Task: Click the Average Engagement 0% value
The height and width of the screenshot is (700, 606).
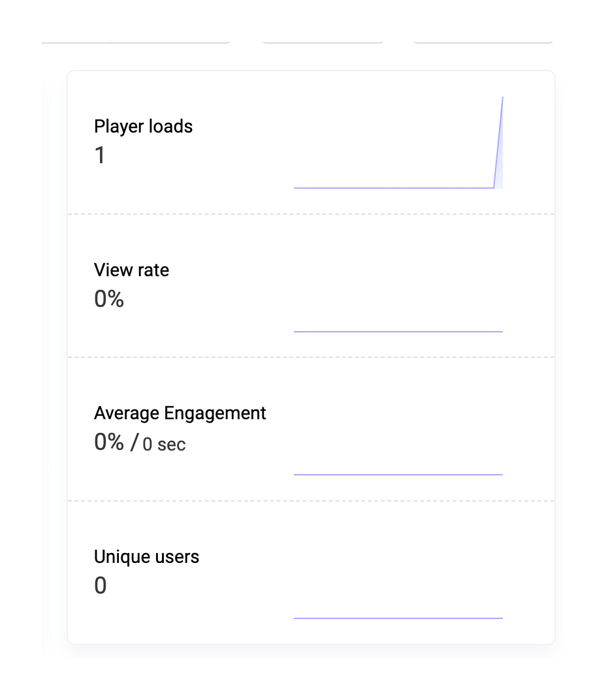Action: pyautogui.click(x=109, y=443)
